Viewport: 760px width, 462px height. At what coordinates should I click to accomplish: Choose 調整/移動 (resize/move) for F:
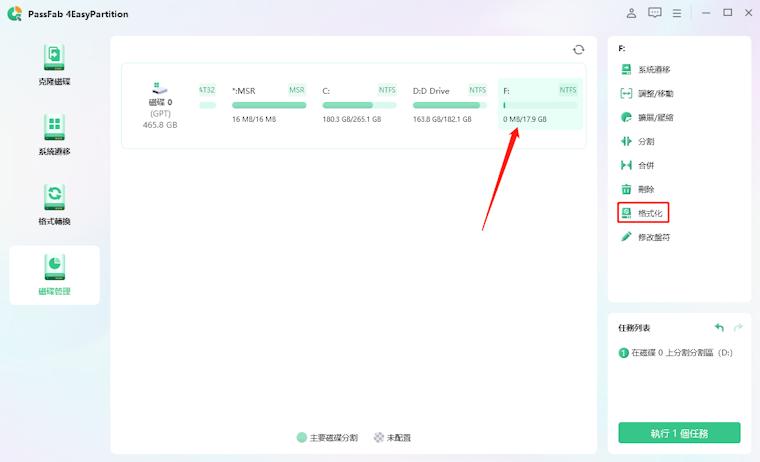[647, 93]
